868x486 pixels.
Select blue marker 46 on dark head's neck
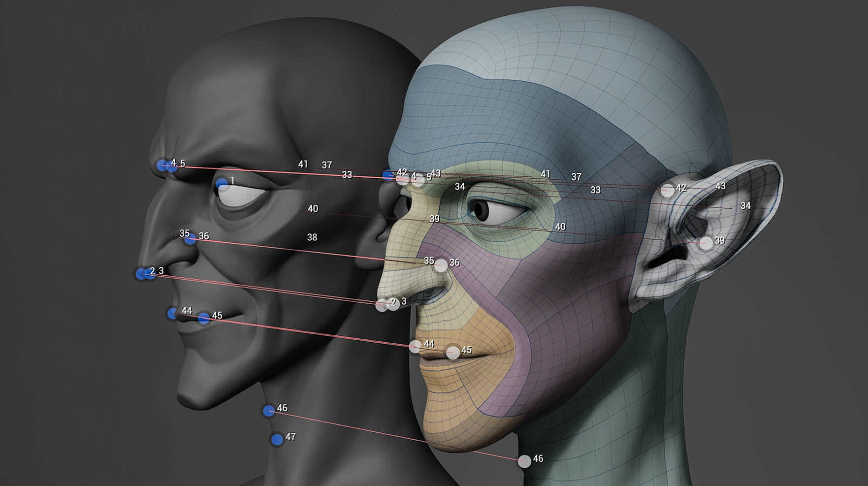tap(268, 411)
